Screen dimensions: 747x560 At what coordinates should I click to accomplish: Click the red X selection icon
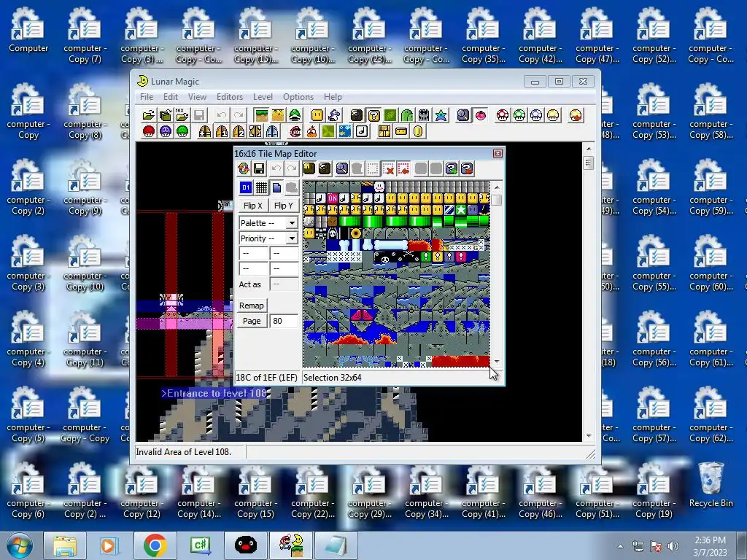[x=388, y=168]
